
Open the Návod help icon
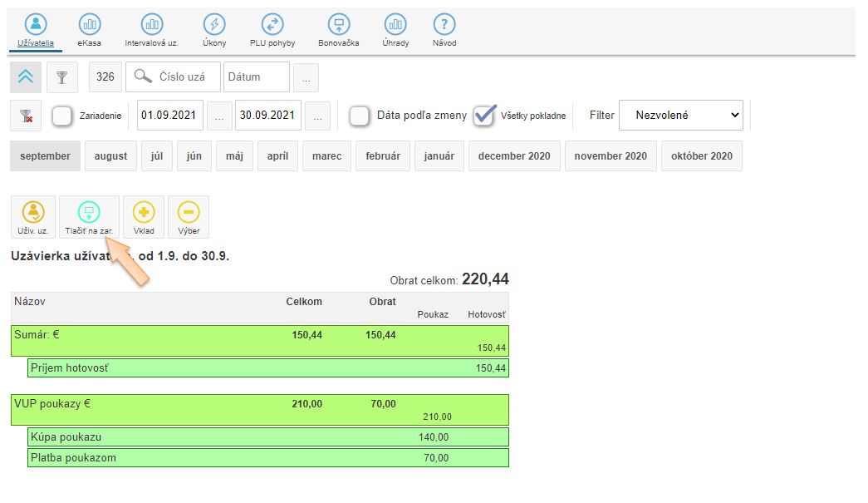(444, 26)
